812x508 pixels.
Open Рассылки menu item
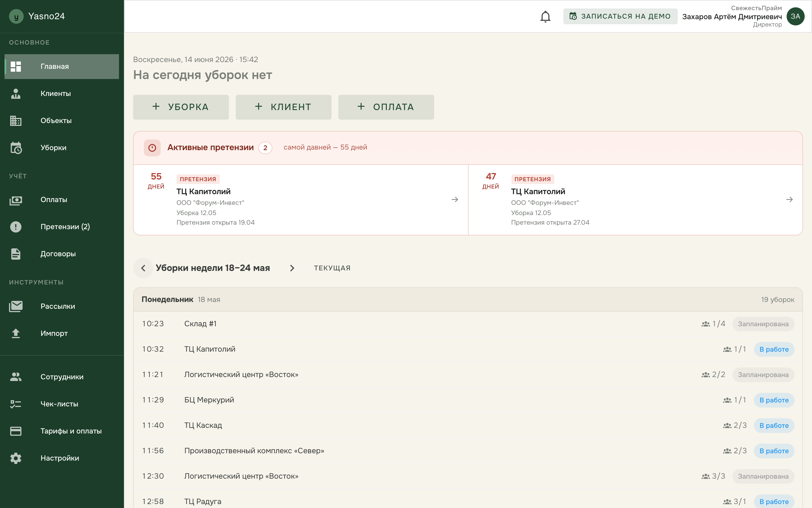(62, 306)
